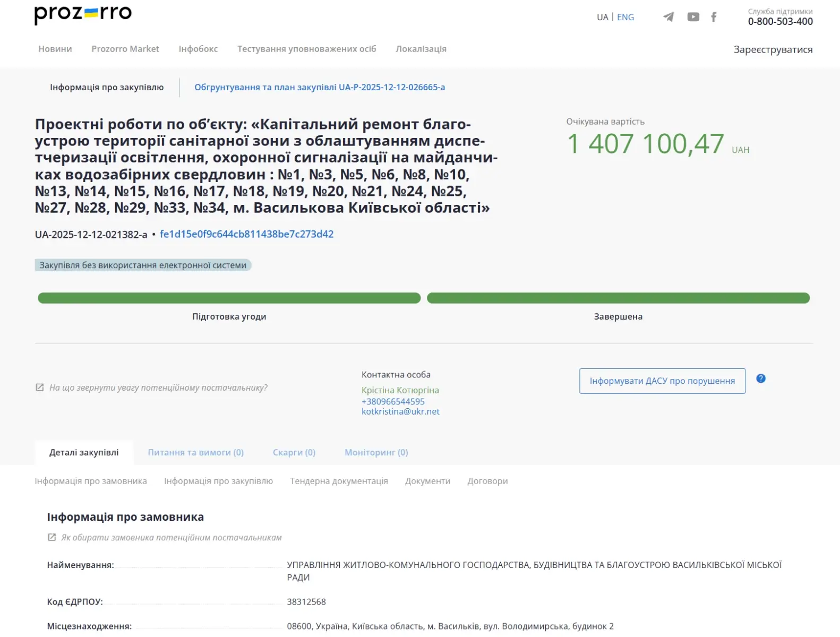This screenshot has height=637, width=840.
Task: Click the Інформувати ДАСУ про порушення button
Action: click(x=662, y=381)
